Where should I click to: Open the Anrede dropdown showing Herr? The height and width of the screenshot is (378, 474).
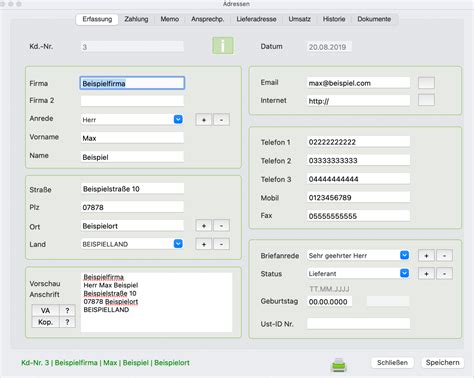pyautogui.click(x=132, y=119)
